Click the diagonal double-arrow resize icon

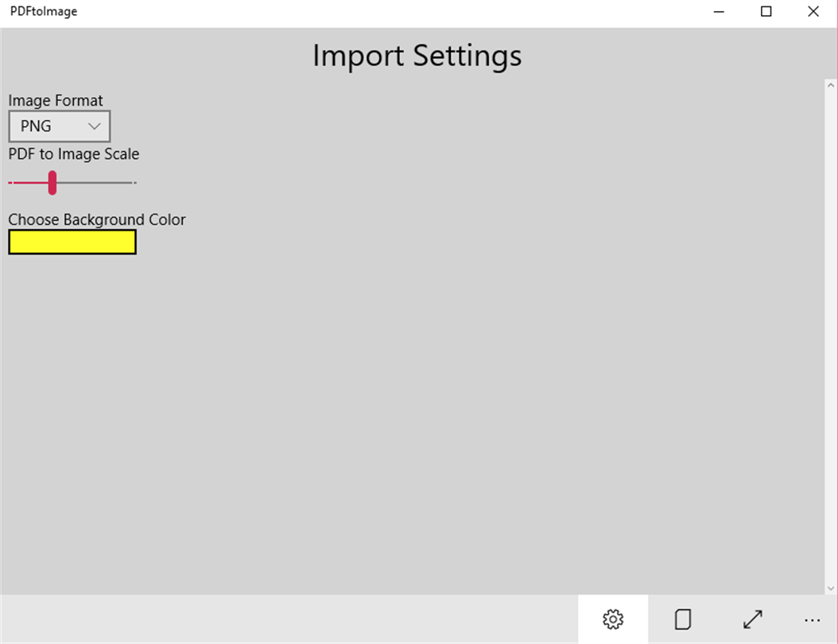752,619
